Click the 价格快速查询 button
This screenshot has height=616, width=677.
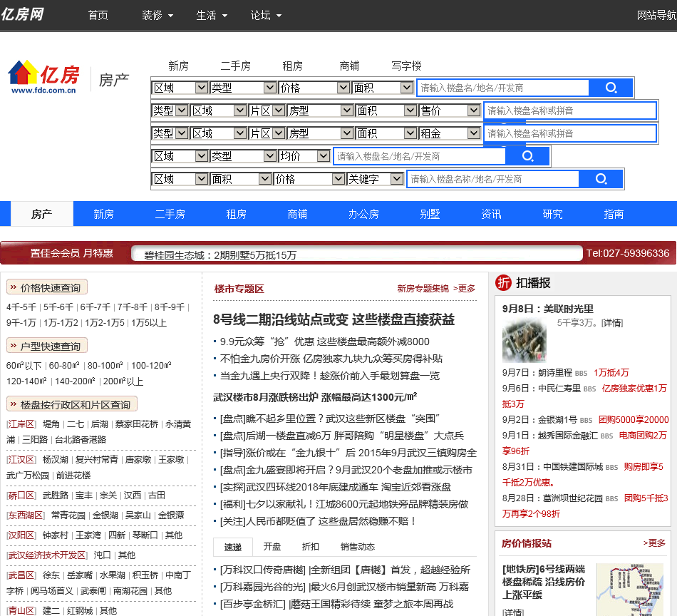tap(47, 288)
